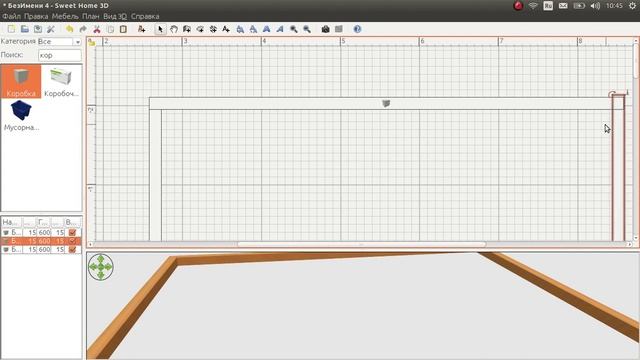
Task: Copy the selected item icon
Action: pyautogui.click(x=110, y=29)
